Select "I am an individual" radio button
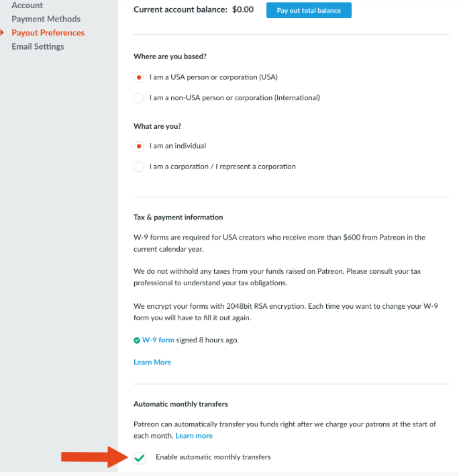This screenshot has height=476, width=459. point(139,146)
